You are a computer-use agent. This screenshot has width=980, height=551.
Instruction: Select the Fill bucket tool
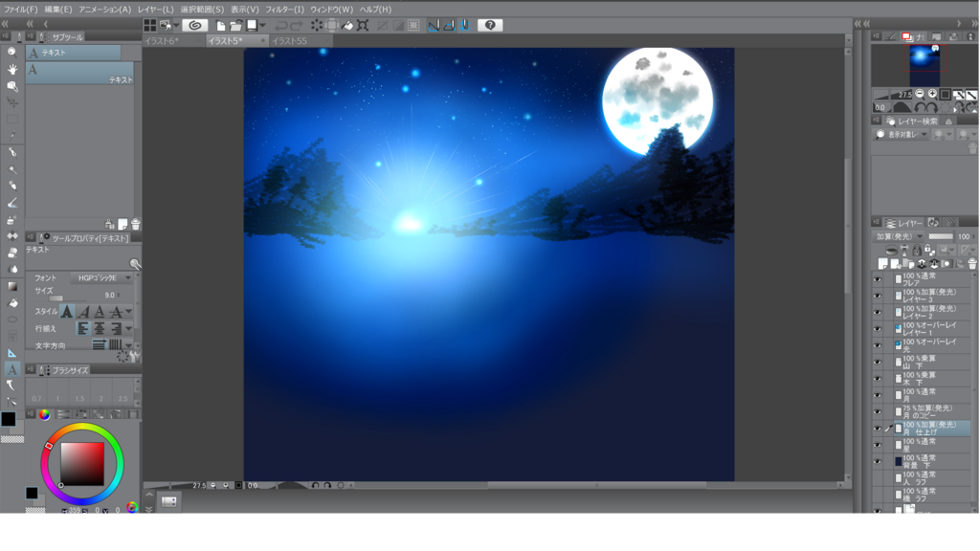(x=11, y=303)
